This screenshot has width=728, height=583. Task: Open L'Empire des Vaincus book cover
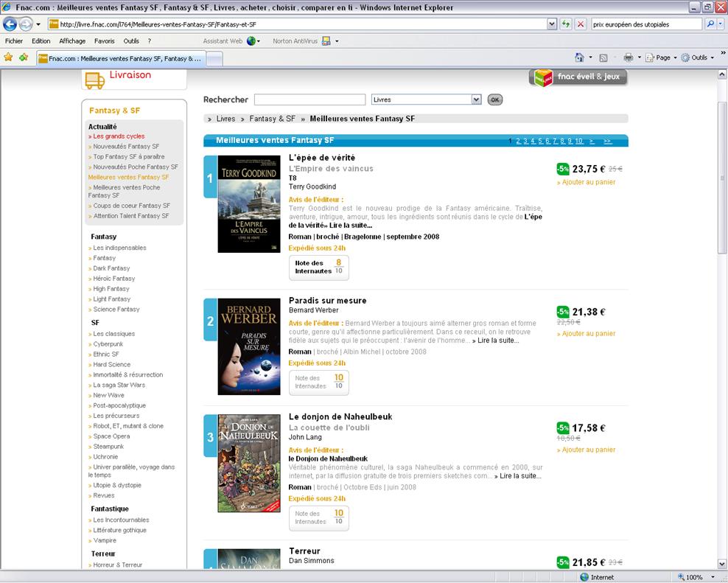point(249,204)
